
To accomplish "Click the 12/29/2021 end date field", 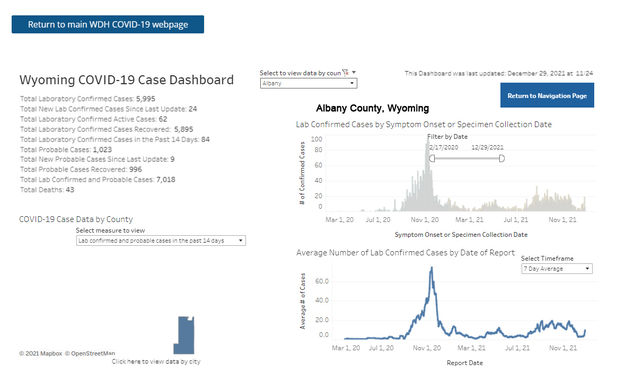I will (487, 147).
